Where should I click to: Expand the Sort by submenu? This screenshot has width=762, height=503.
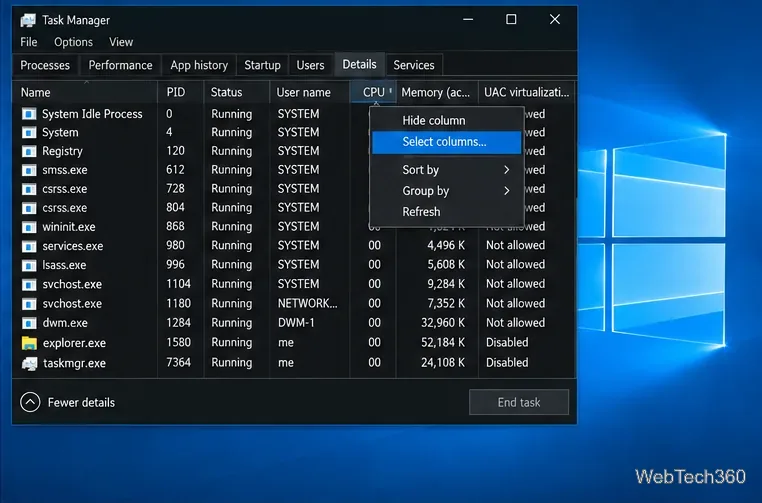[447, 170]
